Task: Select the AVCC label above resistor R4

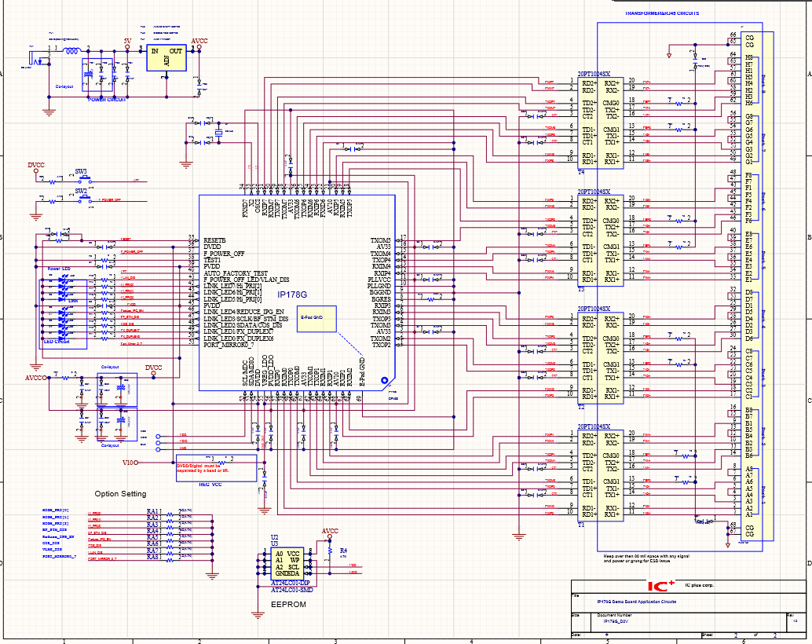Action: coord(330,531)
